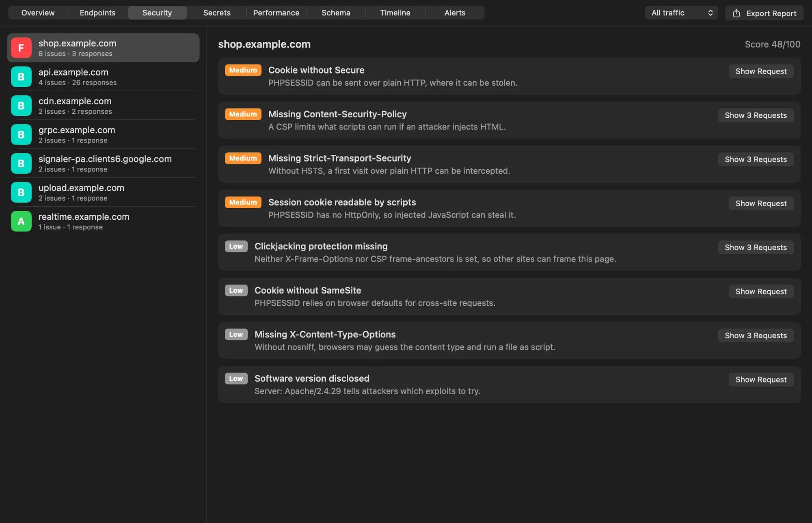Click the share icon on Export Report
The image size is (812, 523).
pos(736,13)
